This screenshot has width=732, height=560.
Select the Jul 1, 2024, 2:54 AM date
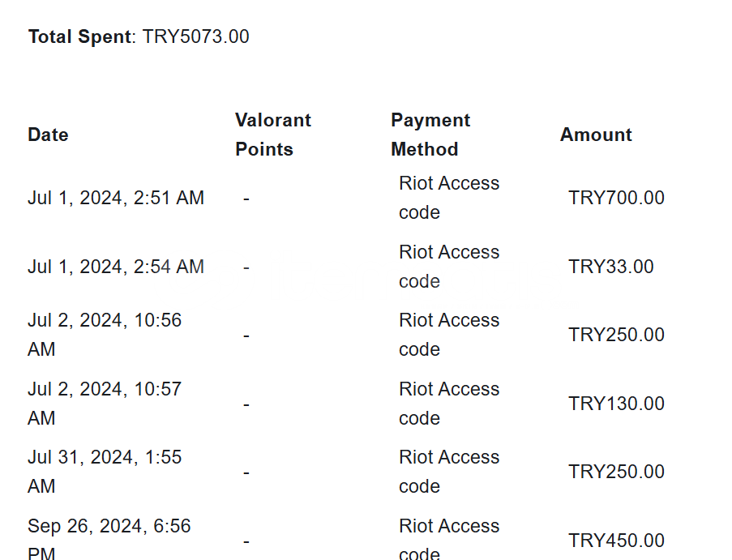(116, 267)
